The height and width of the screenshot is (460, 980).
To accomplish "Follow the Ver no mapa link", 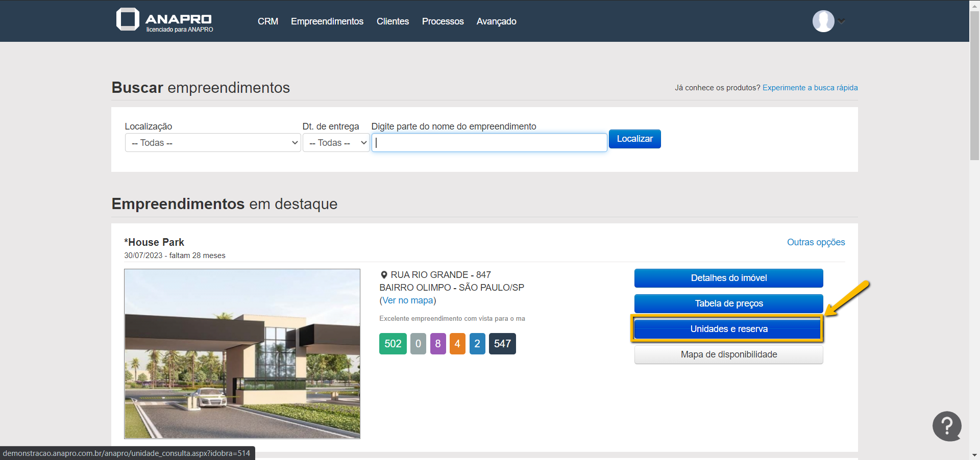I will click(408, 300).
